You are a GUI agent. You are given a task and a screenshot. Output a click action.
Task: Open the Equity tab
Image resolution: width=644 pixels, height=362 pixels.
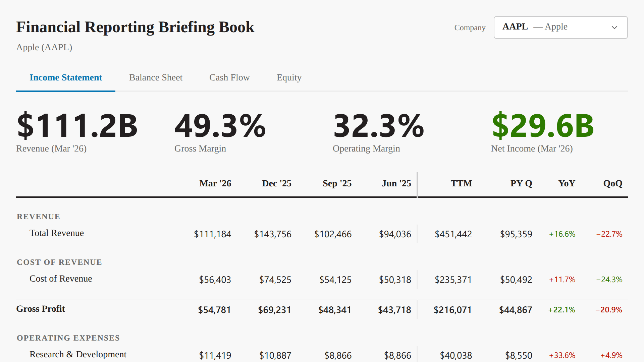pyautogui.click(x=289, y=78)
